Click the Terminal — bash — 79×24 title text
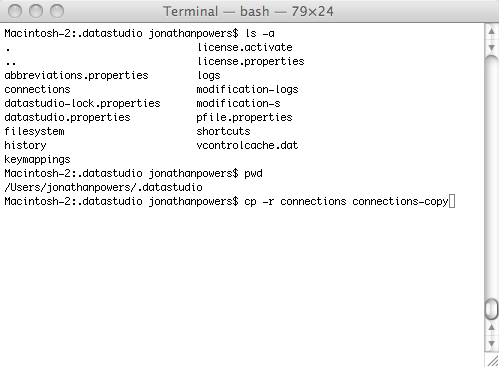Image resolution: width=499 pixels, height=367 pixels. click(x=248, y=12)
